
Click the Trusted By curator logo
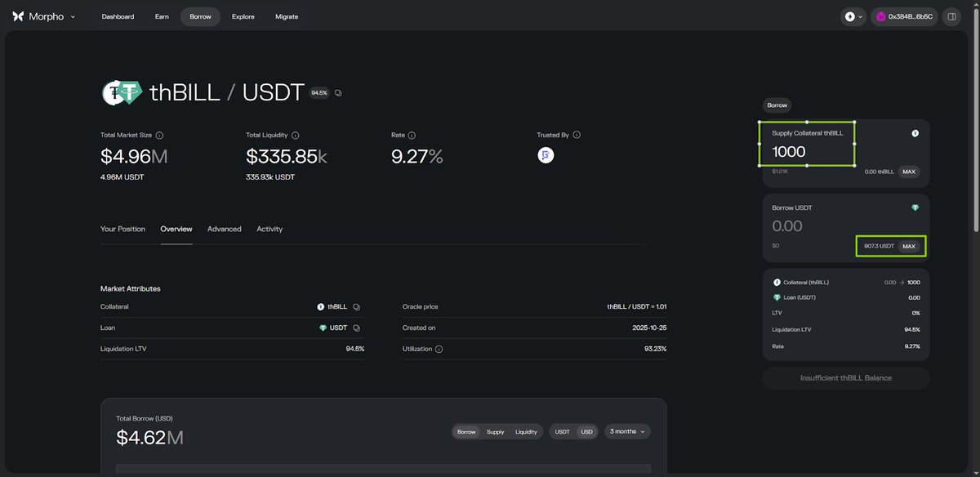[546, 155]
